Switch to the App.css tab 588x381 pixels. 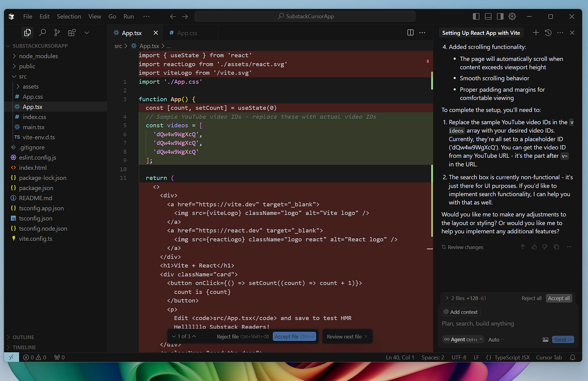point(187,33)
